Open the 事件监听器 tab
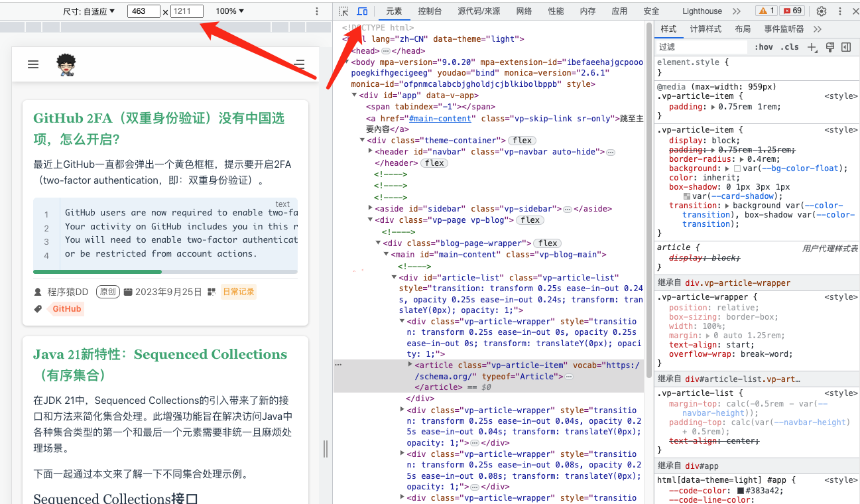 pyautogui.click(x=784, y=29)
